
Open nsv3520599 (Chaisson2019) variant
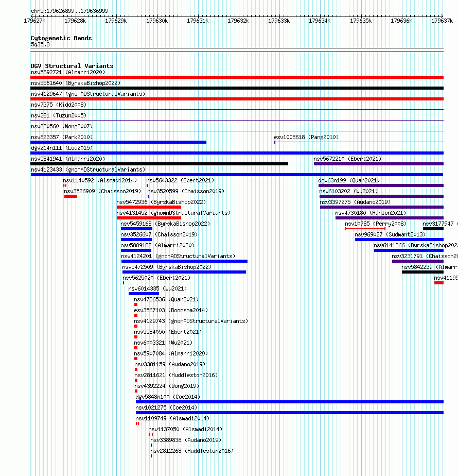(186, 191)
